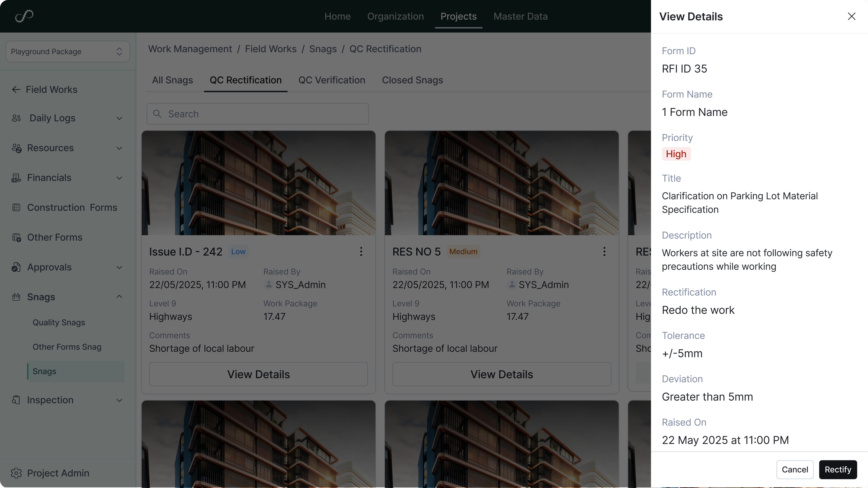The width and height of the screenshot is (868, 488).
Task: Open the Playground Package dropdown
Action: tap(68, 52)
